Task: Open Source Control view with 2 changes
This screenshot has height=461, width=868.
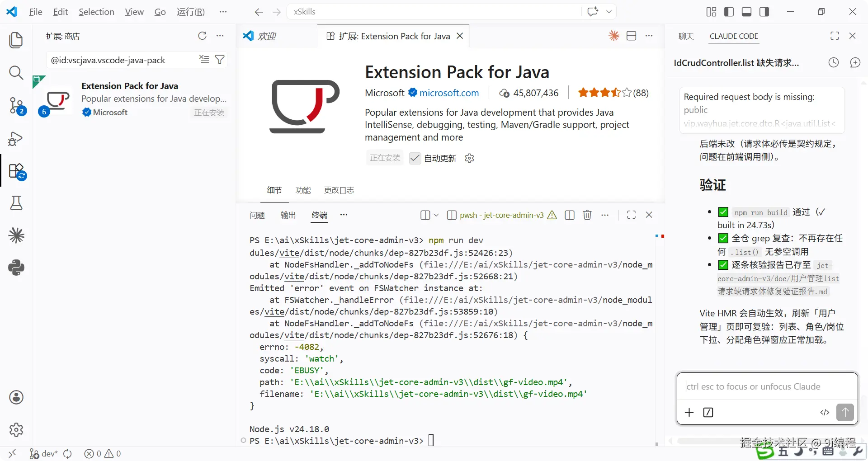Action: pos(17,106)
